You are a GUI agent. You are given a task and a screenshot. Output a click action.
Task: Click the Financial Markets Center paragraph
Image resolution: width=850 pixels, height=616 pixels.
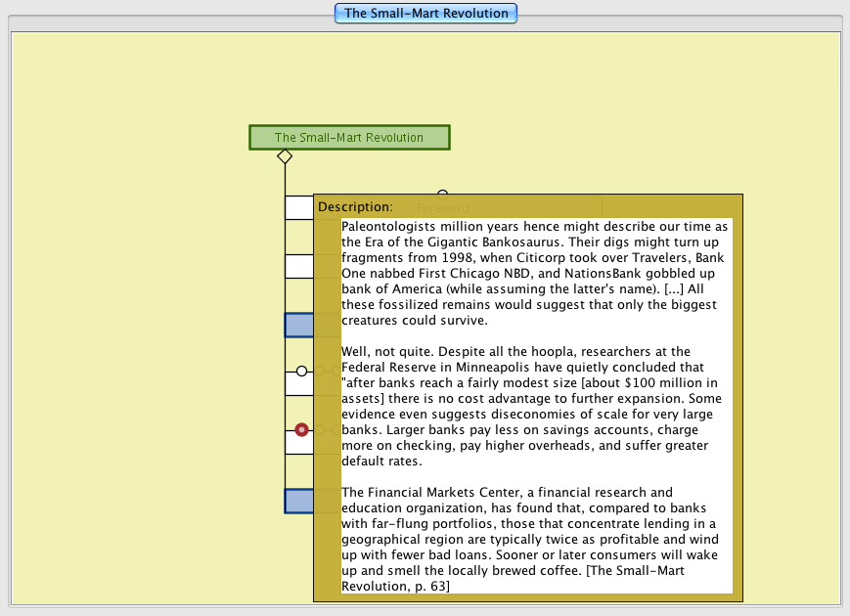point(536,539)
